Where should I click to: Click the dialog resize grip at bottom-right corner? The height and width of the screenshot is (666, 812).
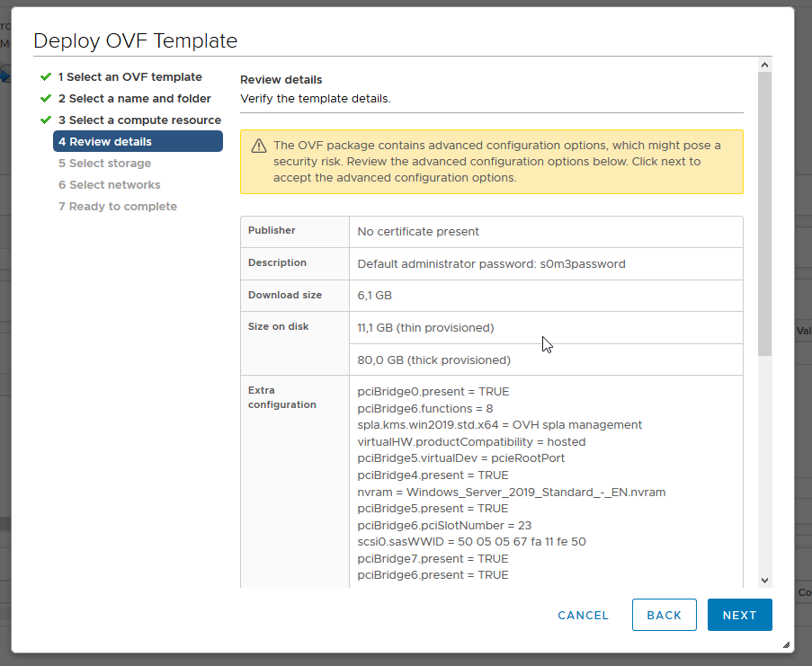[x=786, y=644]
